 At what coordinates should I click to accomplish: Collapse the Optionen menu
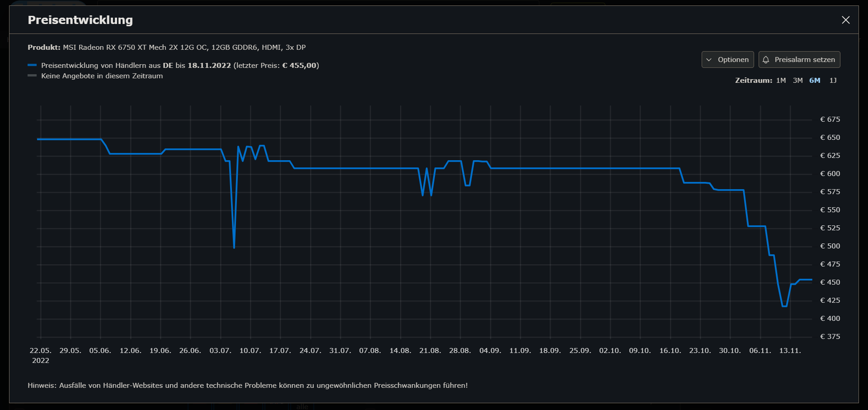coord(727,59)
